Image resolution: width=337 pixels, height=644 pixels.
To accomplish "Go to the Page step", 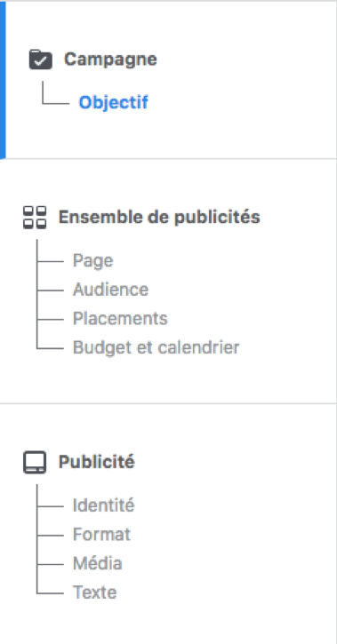I will 92,261.
